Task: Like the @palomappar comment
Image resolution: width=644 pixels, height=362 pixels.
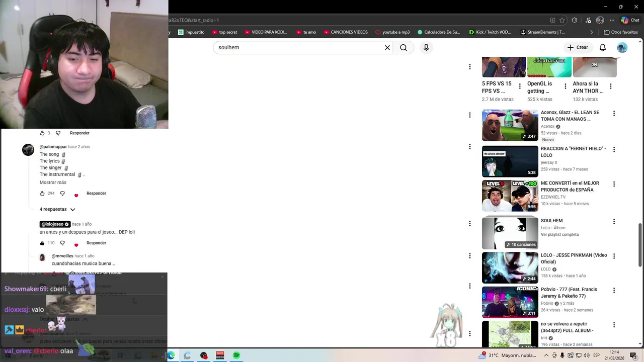Action: tap(42, 194)
